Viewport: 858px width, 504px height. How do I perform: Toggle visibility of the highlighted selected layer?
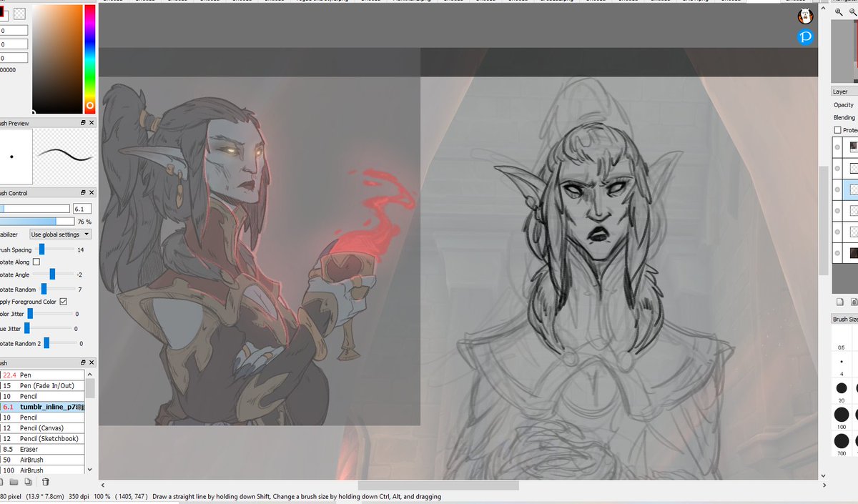(837, 189)
